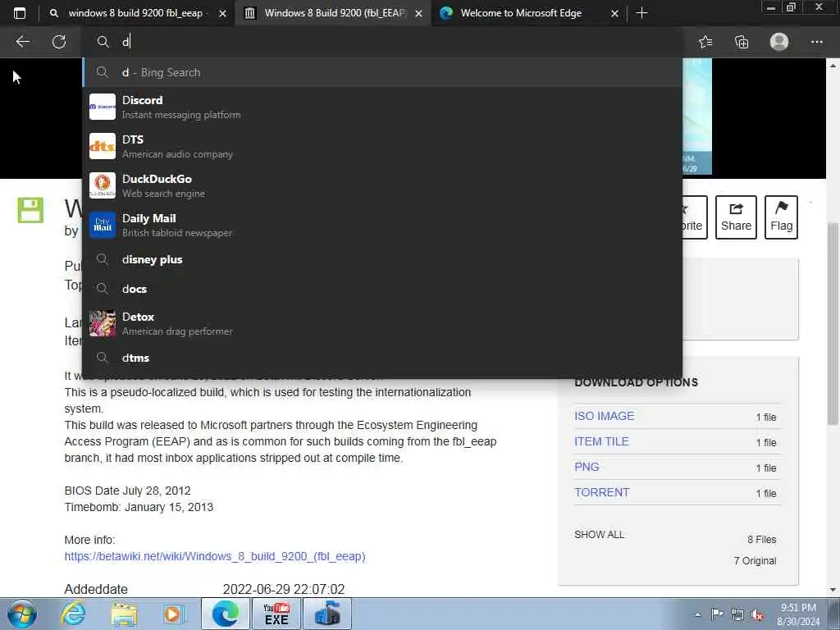Reload page with the refresh icon
The width and height of the screenshot is (840, 630).
point(59,42)
